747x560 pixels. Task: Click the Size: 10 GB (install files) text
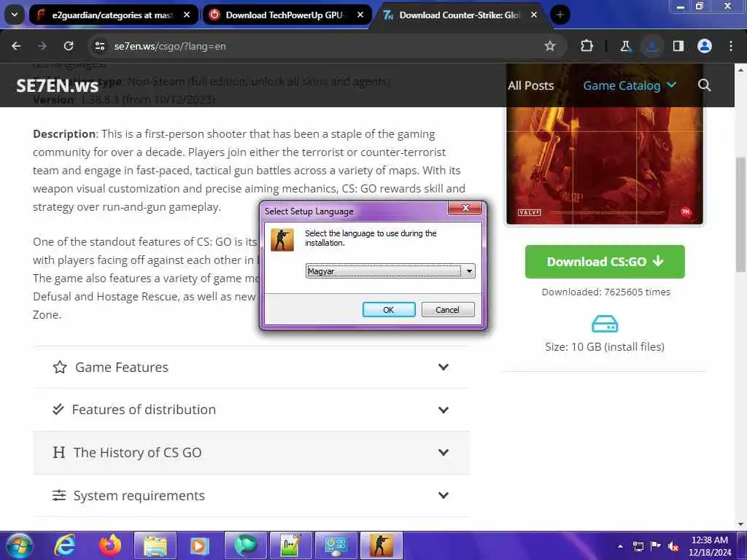click(x=605, y=346)
